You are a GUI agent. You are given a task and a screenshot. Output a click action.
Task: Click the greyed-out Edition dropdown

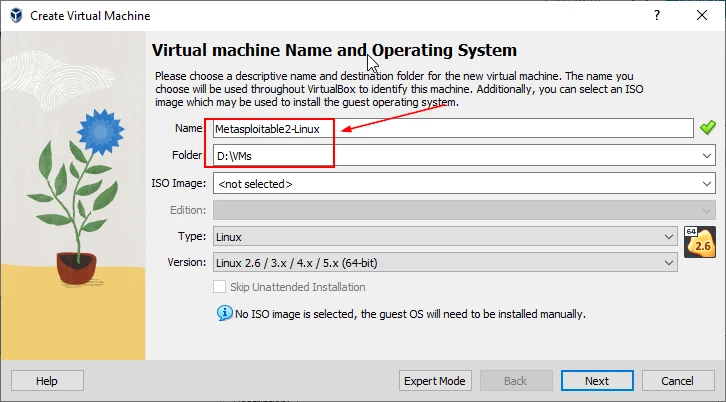(464, 210)
